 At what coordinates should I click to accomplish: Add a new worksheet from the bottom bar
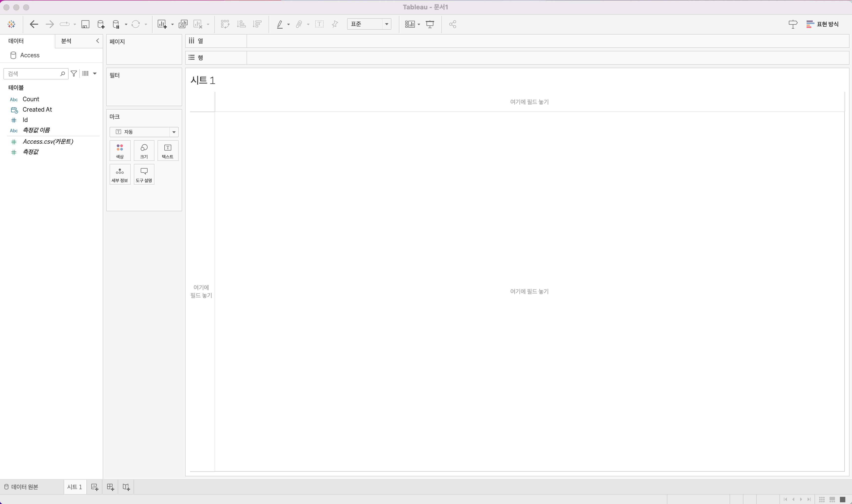95,487
